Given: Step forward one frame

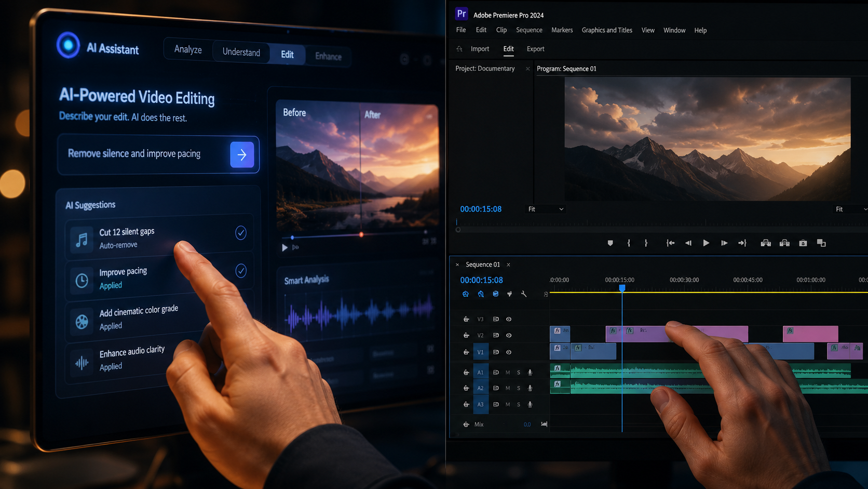Looking at the screenshot, I should pos(724,243).
